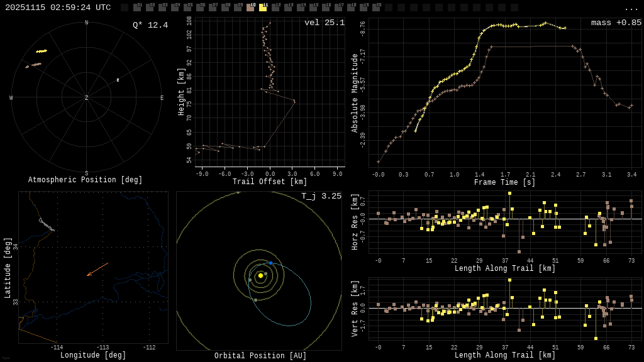Click the mass +0.85 readout
This screenshot has width=644, height=362.
click(616, 23)
